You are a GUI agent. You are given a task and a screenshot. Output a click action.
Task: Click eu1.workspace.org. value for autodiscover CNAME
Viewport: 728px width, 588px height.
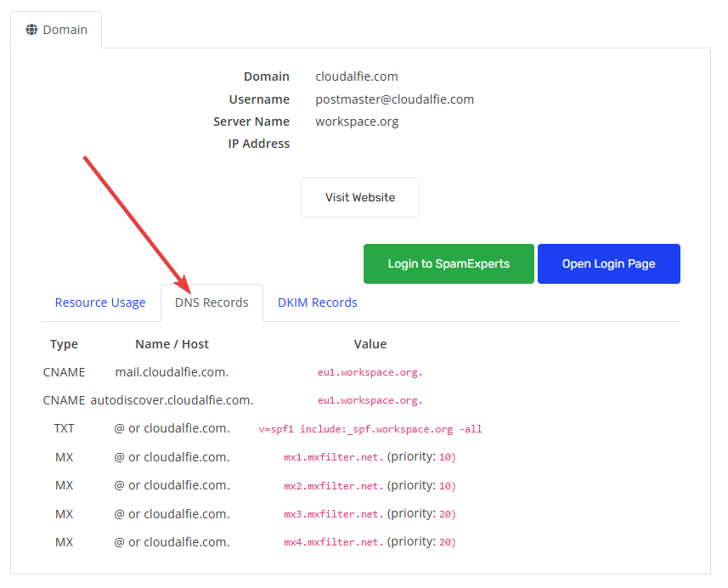[x=370, y=400]
